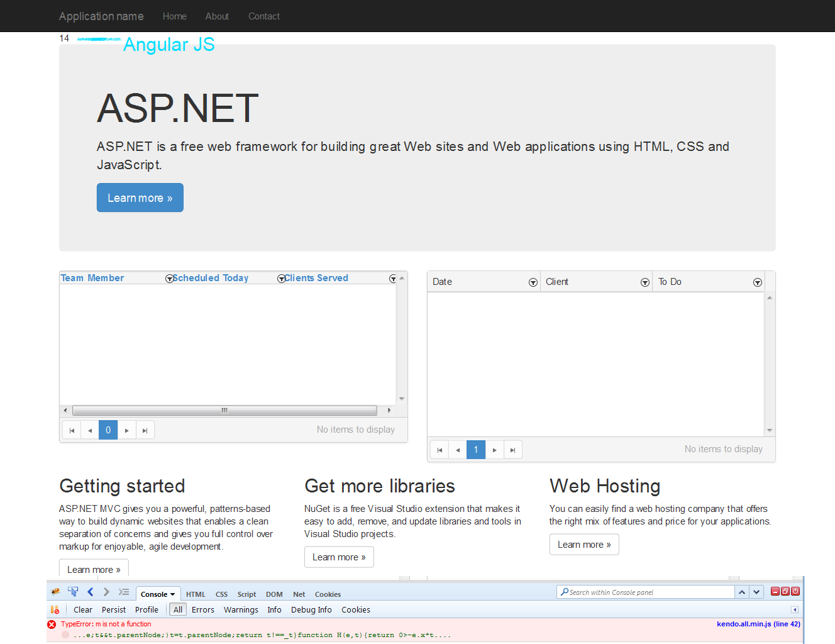The width and height of the screenshot is (835, 644).
Task: Go to next page in Team Member grid
Action: pyautogui.click(x=127, y=430)
